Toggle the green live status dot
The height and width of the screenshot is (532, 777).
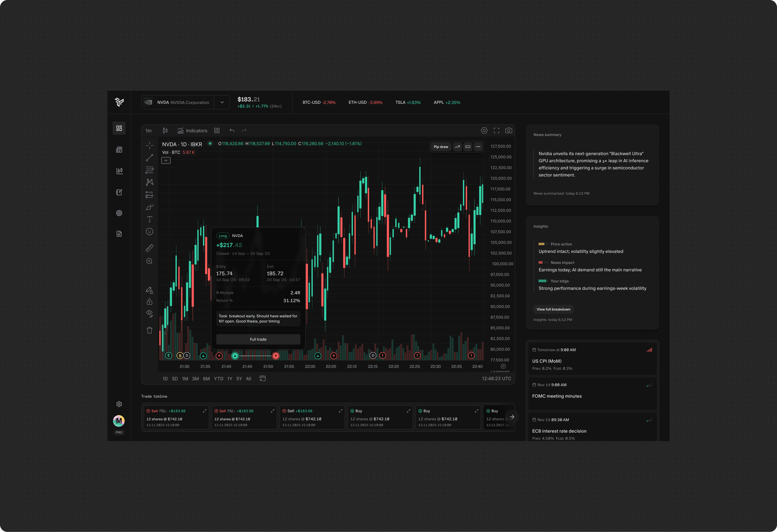[210, 143]
